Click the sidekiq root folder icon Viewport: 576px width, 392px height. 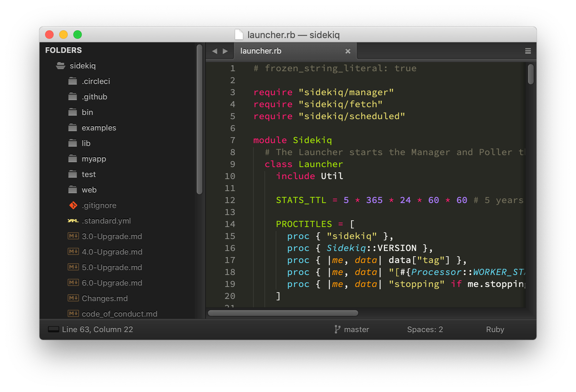61,66
